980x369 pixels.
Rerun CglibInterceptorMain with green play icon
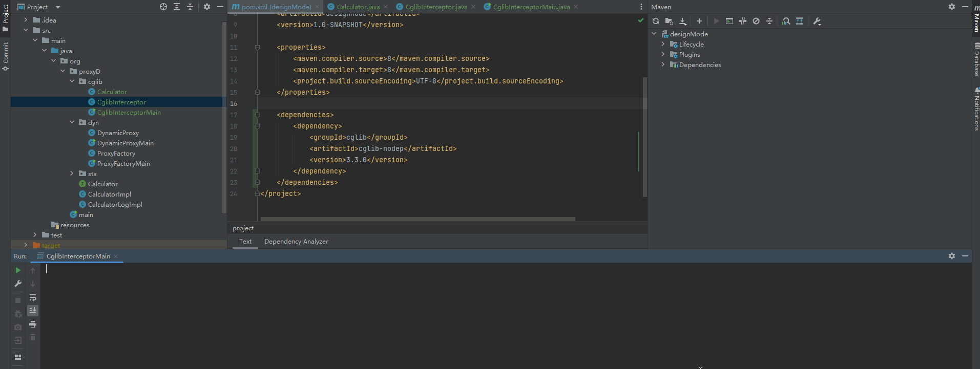point(18,270)
